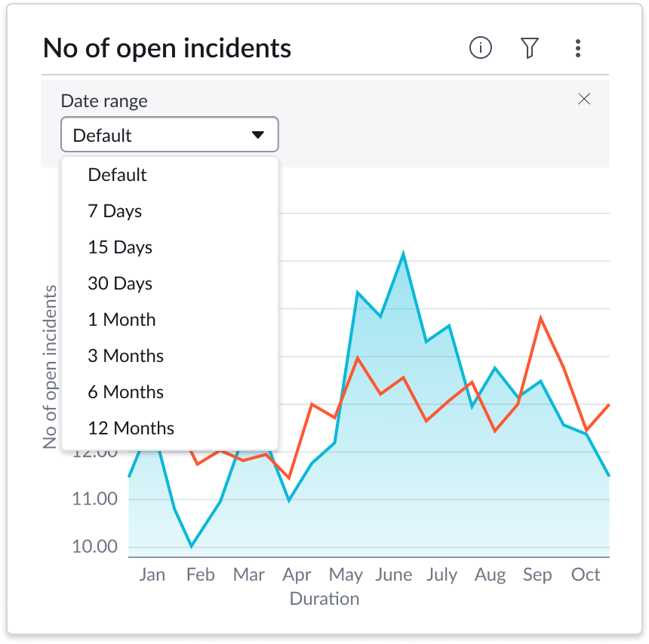
Task: Select 15 Days date range option
Action: [x=120, y=247]
